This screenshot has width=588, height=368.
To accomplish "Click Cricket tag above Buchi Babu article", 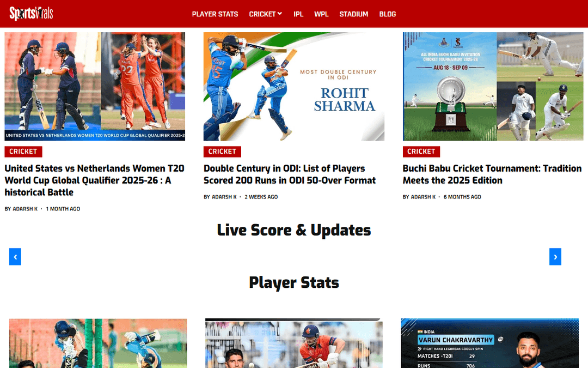I will point(421,152).
